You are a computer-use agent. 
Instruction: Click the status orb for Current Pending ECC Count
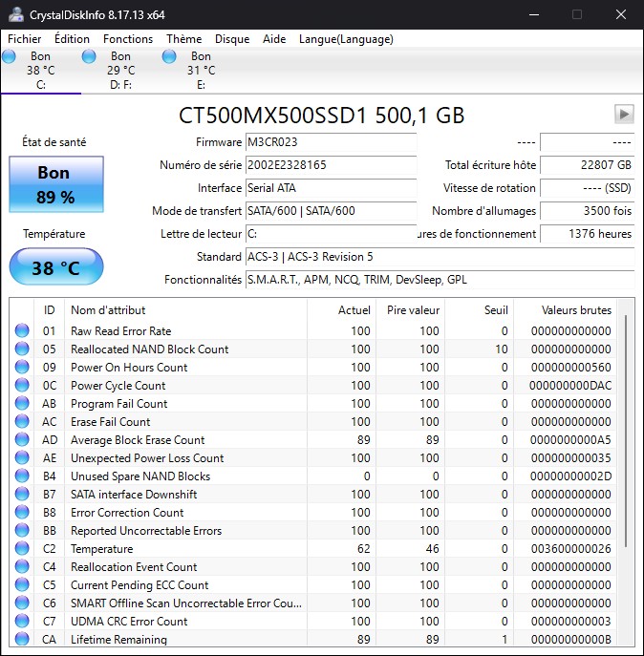coord(22,584)
